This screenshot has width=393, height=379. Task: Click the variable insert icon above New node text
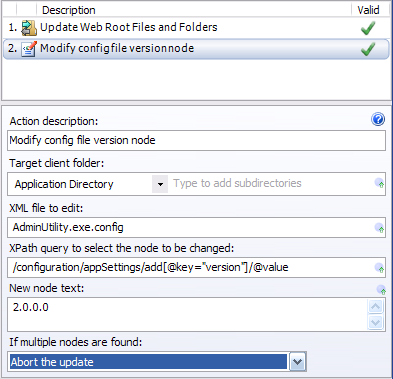coord(381,290)
